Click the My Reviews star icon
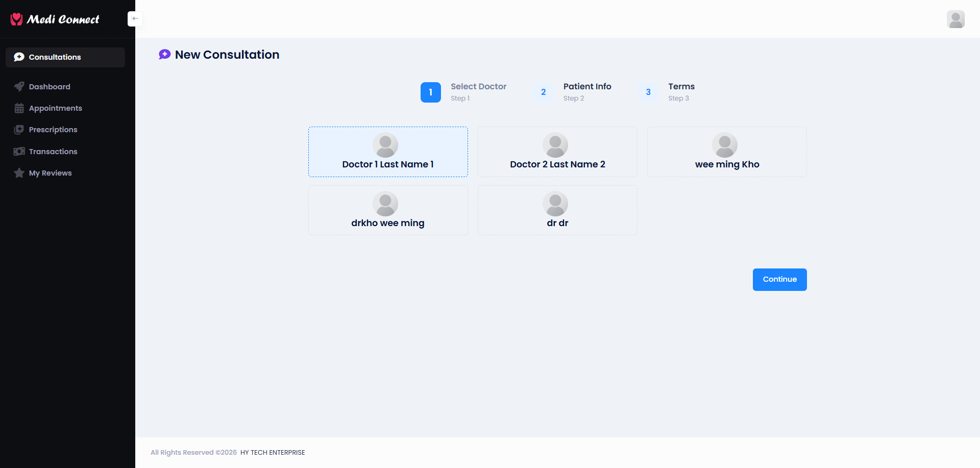 [x=19, y=173]
